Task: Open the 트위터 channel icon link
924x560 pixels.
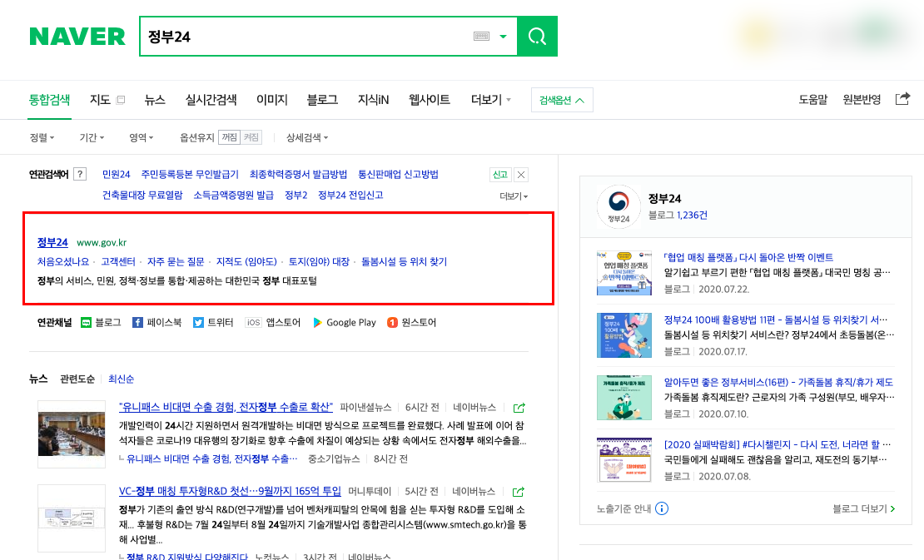Action: 213,323
